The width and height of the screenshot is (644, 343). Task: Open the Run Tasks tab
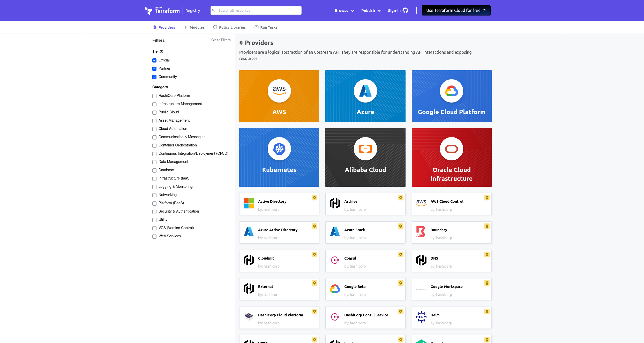click(266, 27)
